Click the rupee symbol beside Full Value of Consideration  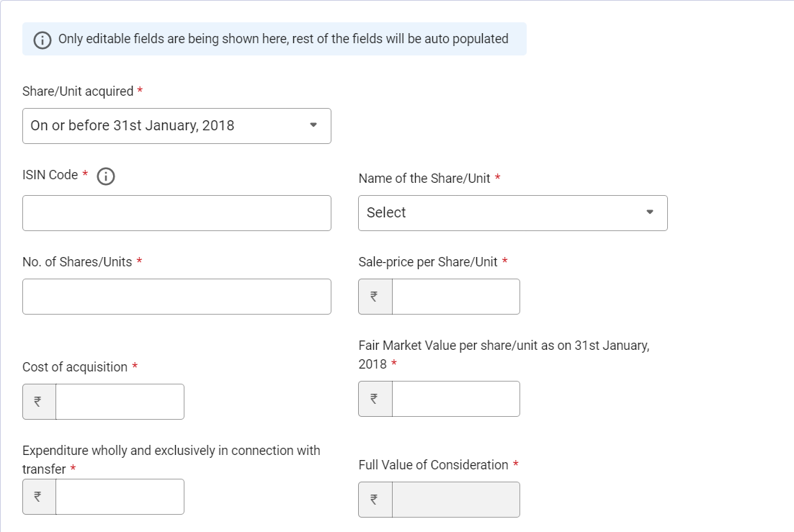375,500
